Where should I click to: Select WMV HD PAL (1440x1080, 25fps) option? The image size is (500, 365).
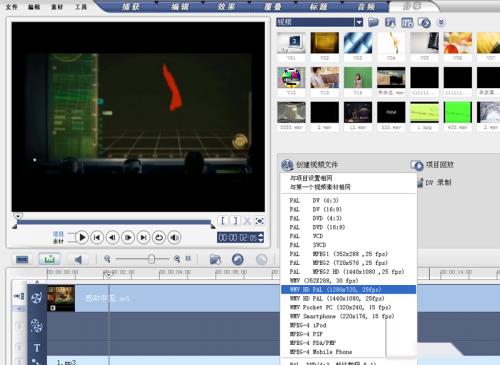[337, 298]
